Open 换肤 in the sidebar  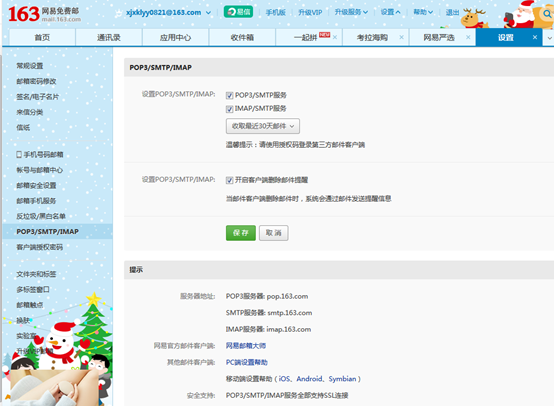(x=23, y=320)
